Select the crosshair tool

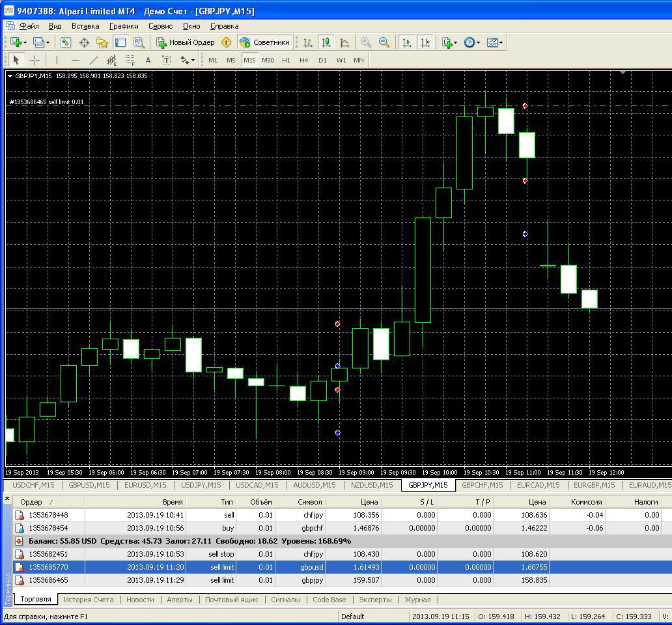35,60
